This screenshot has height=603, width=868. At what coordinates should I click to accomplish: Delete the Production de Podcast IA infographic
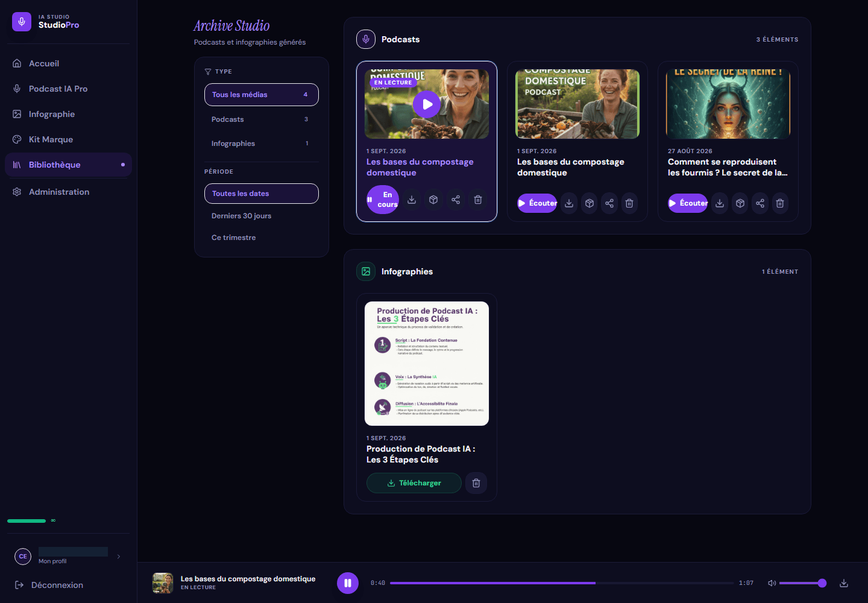[x=476, y=483]
